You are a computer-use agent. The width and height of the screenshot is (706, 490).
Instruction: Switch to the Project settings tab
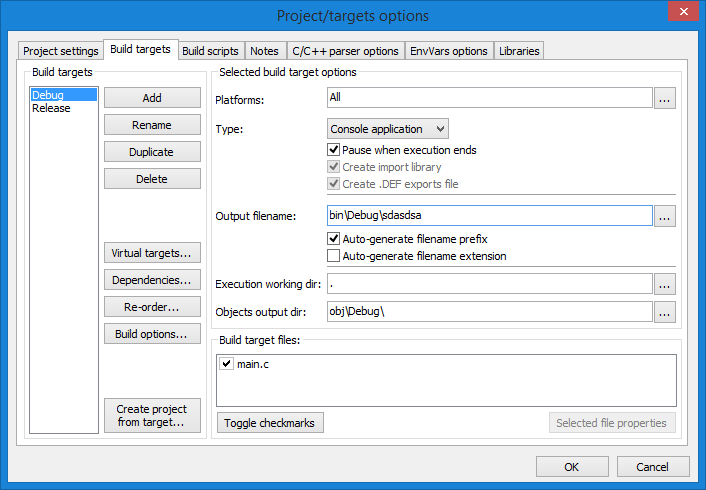pos(61,51)
